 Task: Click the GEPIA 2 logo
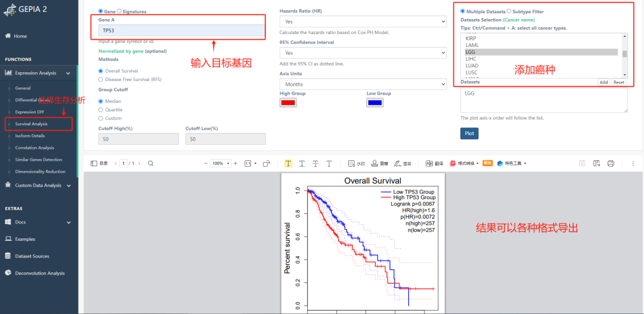(25, 9)
